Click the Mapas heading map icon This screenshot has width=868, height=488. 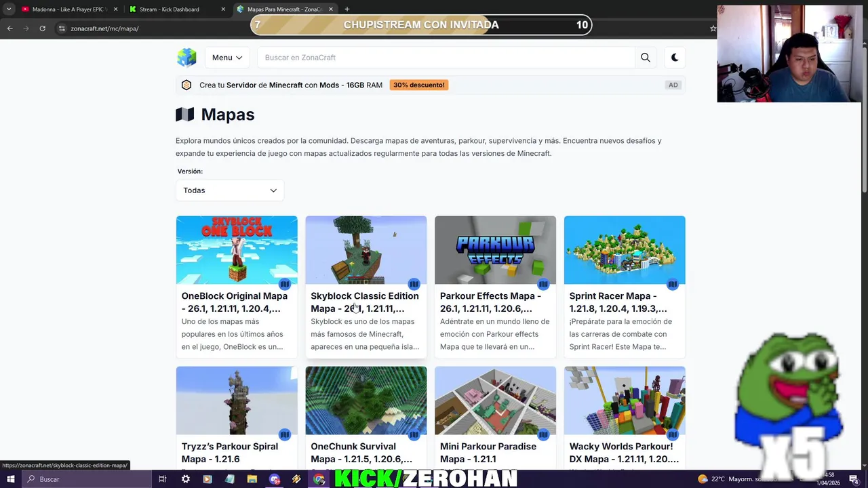184,115
